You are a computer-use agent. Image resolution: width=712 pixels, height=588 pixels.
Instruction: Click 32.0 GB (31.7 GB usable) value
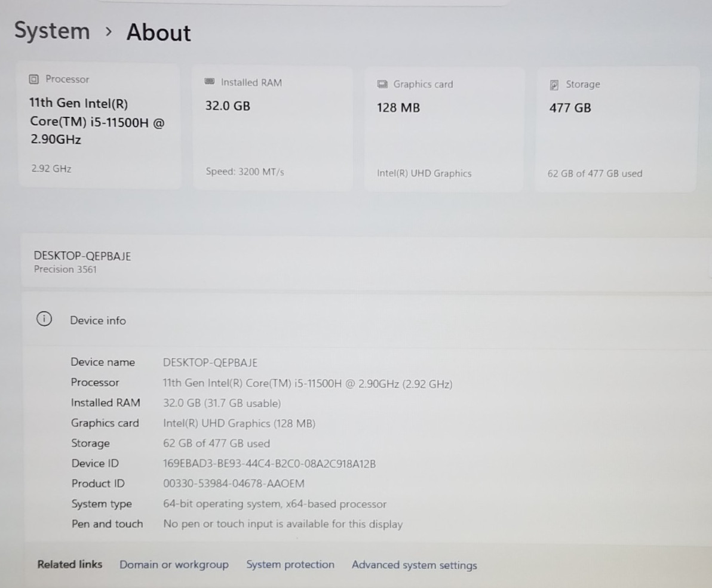[222, 404]
